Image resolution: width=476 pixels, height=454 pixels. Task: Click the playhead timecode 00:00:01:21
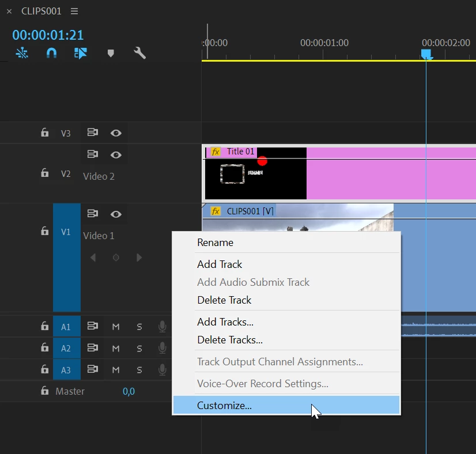[x=48, y=35]
